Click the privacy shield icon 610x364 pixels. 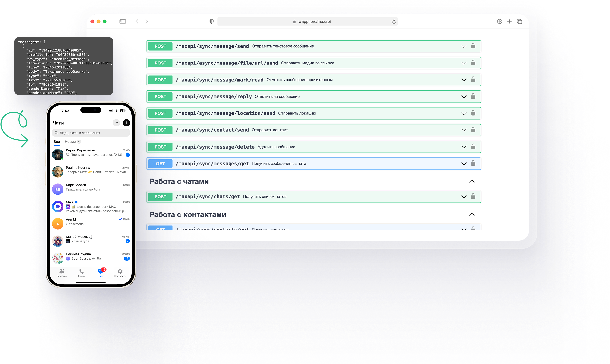click(x=211, y=21)
